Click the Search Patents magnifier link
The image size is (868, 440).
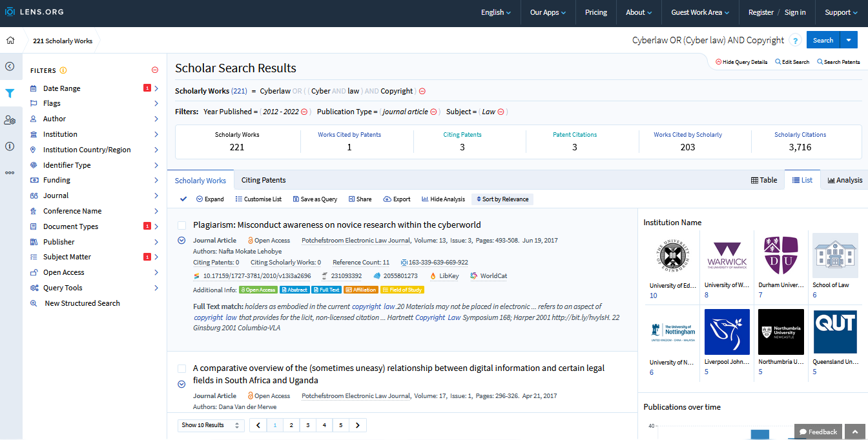point(838,62)
